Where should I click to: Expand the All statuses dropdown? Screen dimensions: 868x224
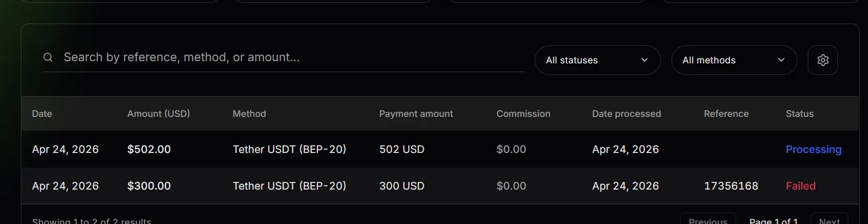click(x=597, y=60)
